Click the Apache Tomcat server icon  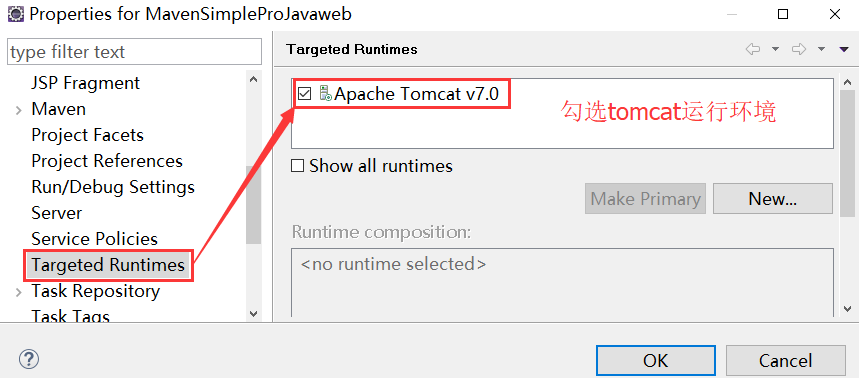pos(325,94)
